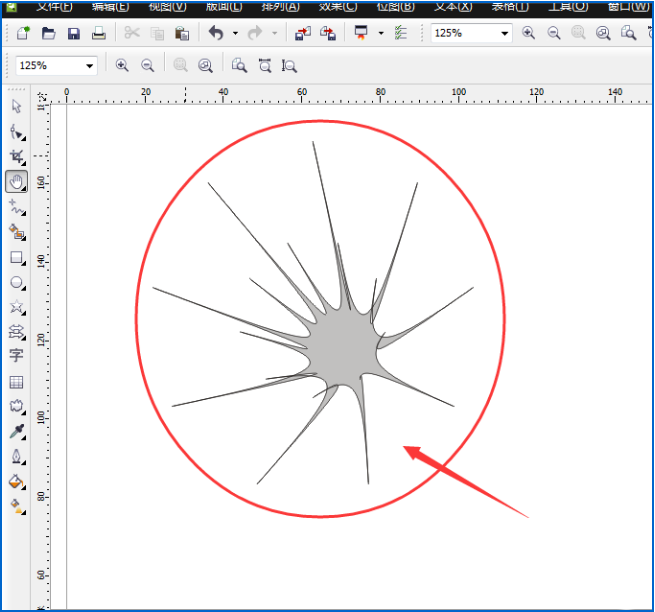Select the Rectangle tool
This screenshot has height=612, width=655.
[16, 257]
